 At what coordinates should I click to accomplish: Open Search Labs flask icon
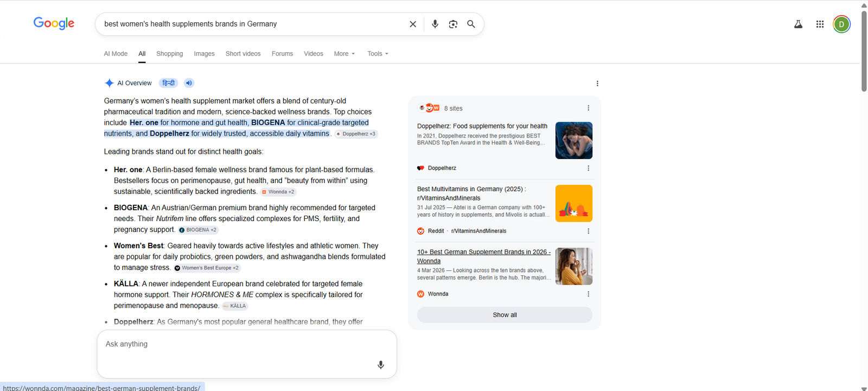tap(798, 24)
